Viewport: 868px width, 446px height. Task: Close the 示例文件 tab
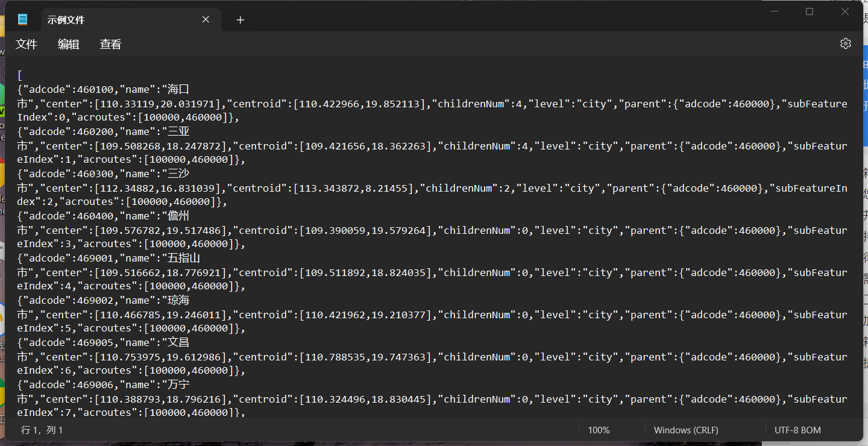206,19
